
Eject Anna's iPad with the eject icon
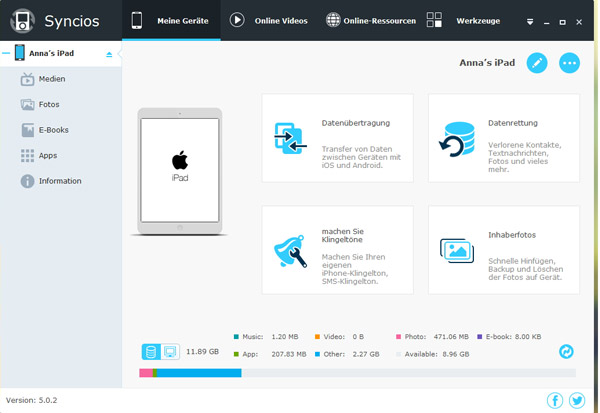[x=109, y=54]
